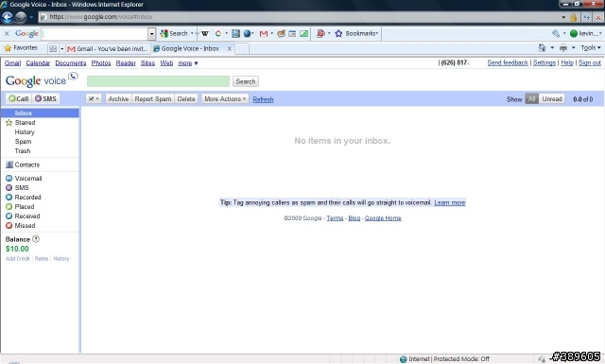Open the Quick Tabs dropdown arrow
Viewport: 605px width, 364px height.
coord(61,48)
